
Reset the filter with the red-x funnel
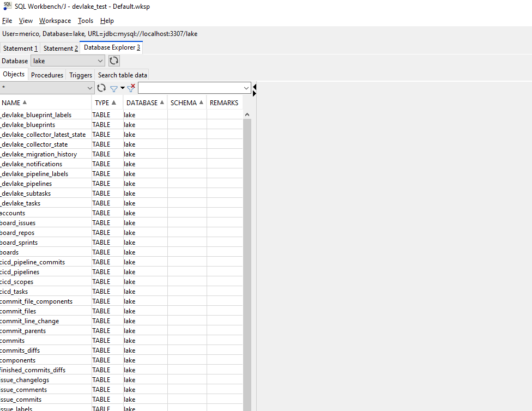click(x=131, y=88)
